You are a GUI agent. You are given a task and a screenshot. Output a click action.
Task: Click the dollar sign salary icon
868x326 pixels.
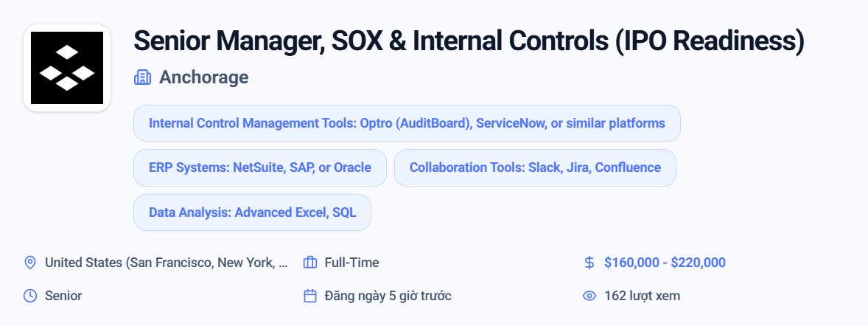(x=589, y=263)
